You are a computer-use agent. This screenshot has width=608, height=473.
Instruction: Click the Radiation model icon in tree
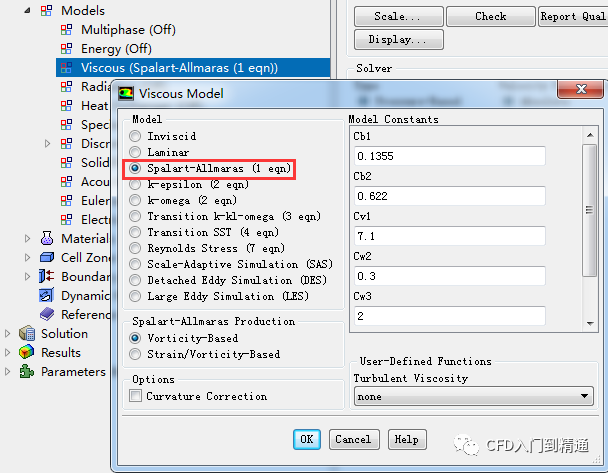(x=66, y=86)
